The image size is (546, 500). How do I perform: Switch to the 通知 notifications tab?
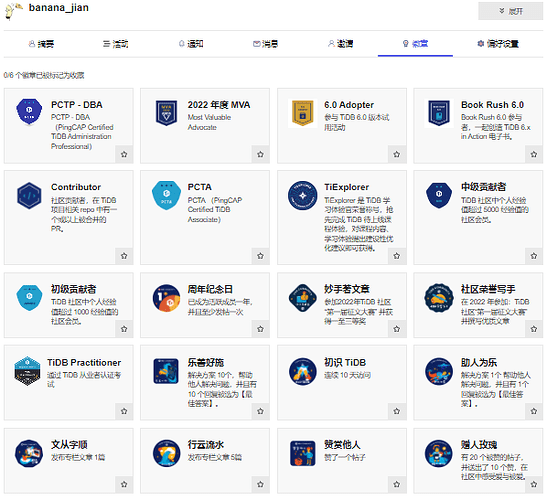[x=190, y=44]
